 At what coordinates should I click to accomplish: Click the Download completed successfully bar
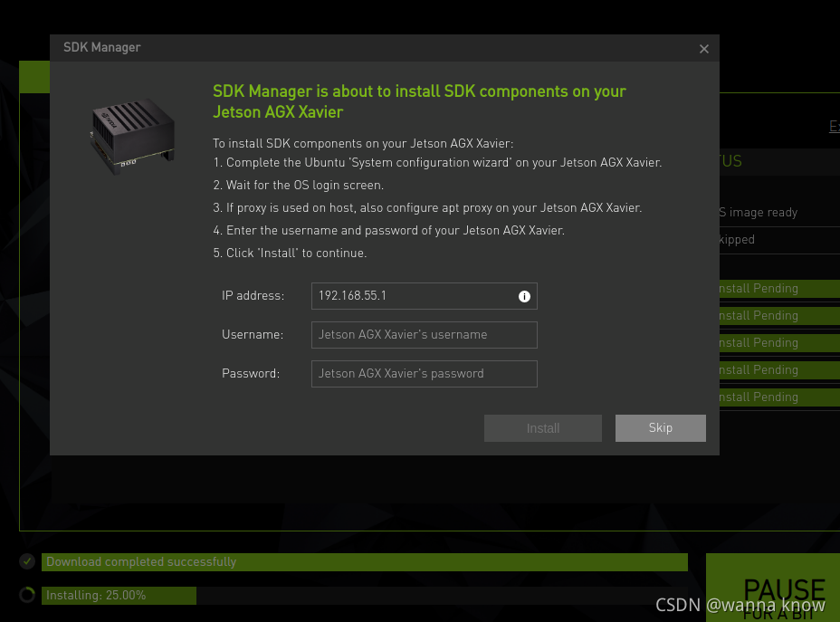(x=364, y=562)
